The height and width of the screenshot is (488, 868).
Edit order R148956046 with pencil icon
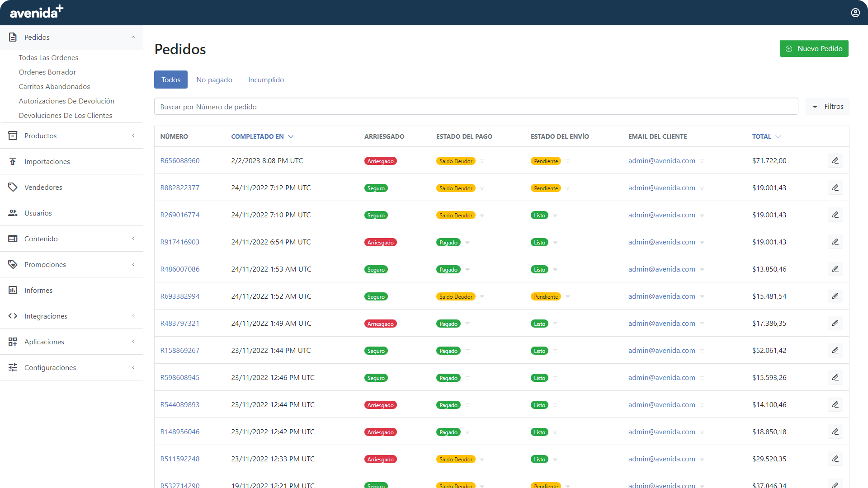835,432
